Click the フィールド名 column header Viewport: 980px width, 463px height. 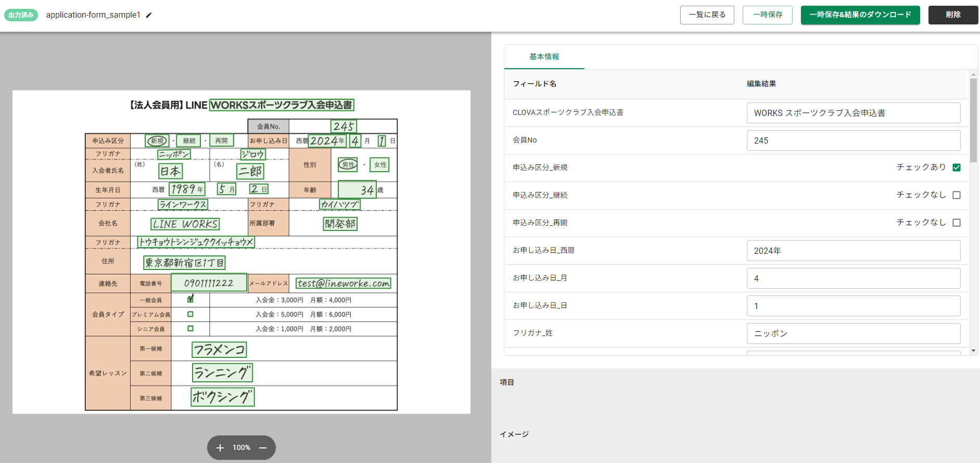(x=534, y=84)
